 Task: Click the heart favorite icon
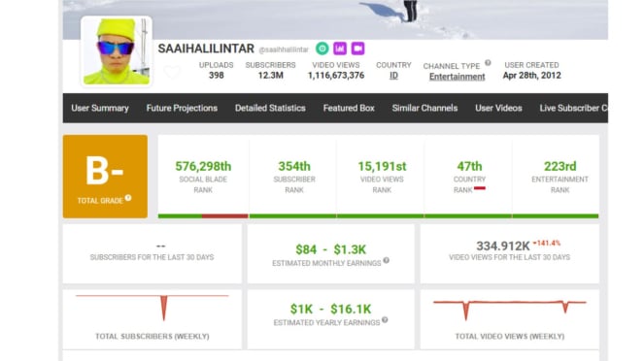point(172,72)
